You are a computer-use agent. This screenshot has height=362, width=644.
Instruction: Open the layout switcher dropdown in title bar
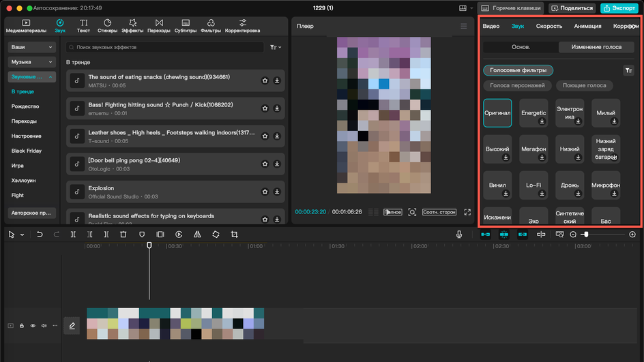(x=466, y=8)
